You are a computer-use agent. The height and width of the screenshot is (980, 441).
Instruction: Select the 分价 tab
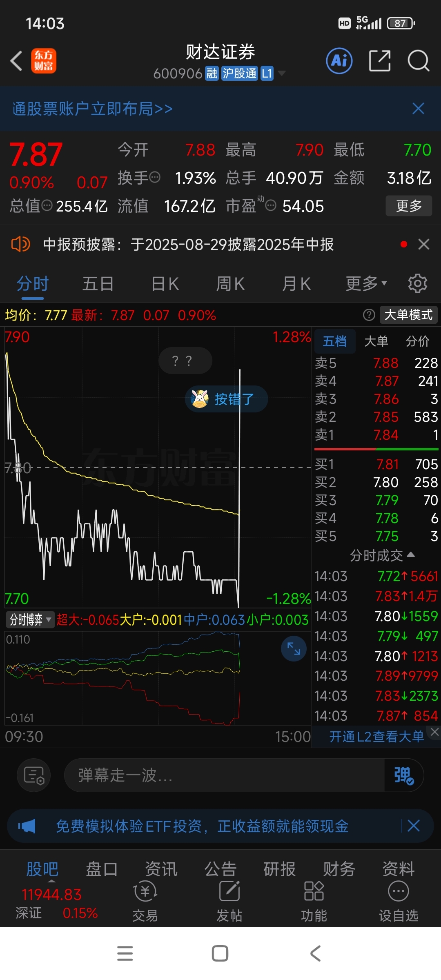click(417, 341)
